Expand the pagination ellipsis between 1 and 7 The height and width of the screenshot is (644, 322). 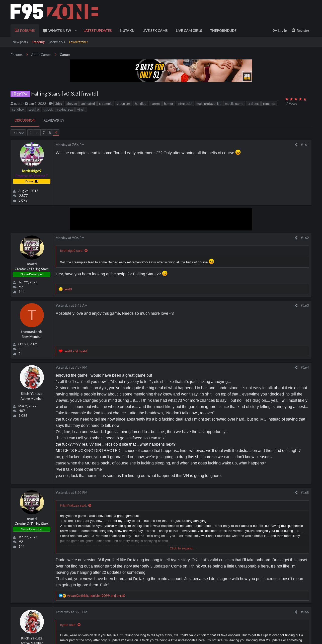pyautogui.click(x=37, y=133)
